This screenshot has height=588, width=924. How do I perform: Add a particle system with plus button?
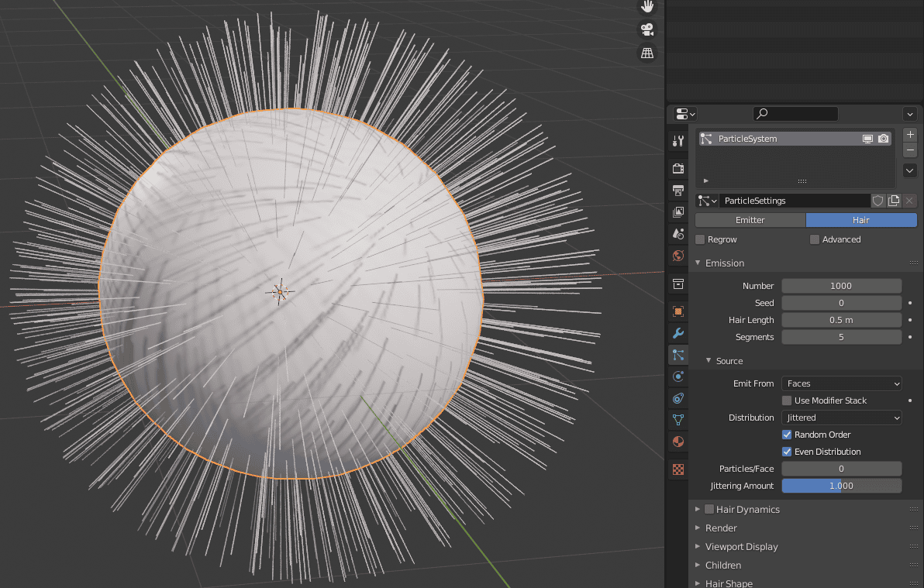click(x=909, y=134)
